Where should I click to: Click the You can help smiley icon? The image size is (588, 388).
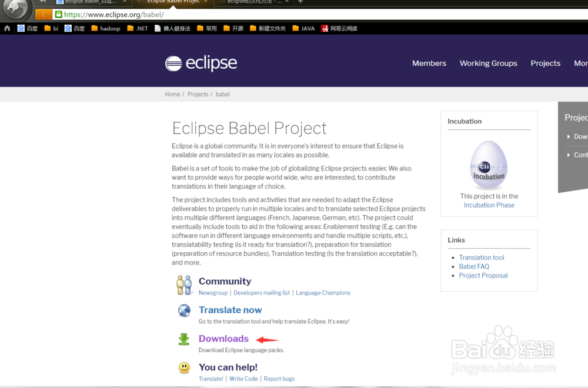[184, 367]
